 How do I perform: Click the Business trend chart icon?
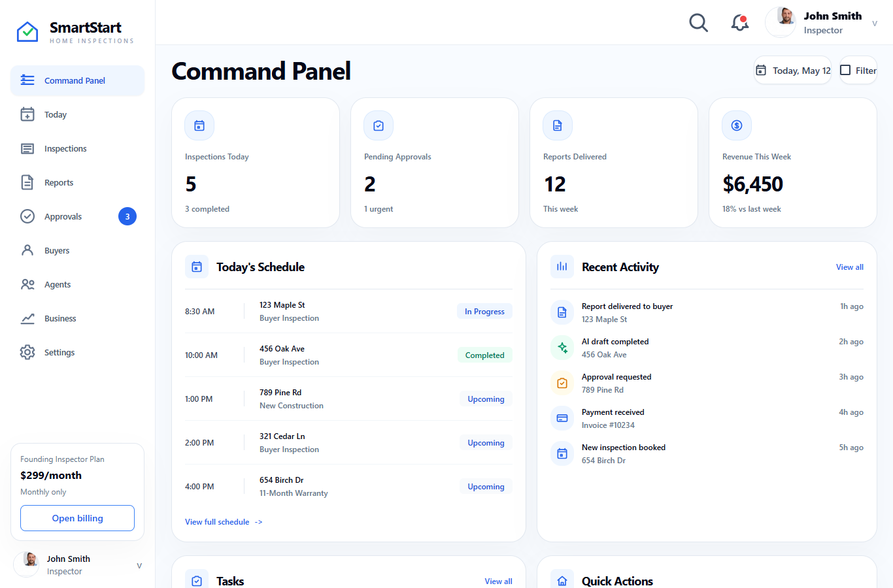click(x=27, y=318)
